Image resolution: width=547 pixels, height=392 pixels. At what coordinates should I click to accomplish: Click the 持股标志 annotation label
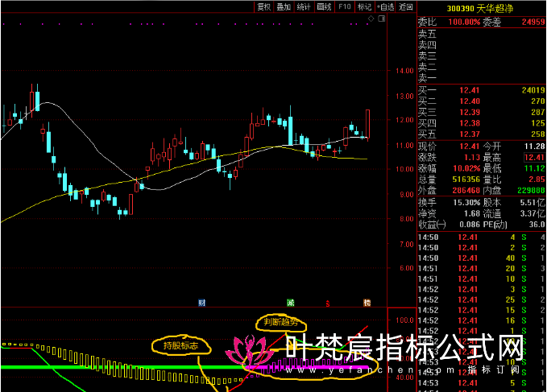point(180,345)
